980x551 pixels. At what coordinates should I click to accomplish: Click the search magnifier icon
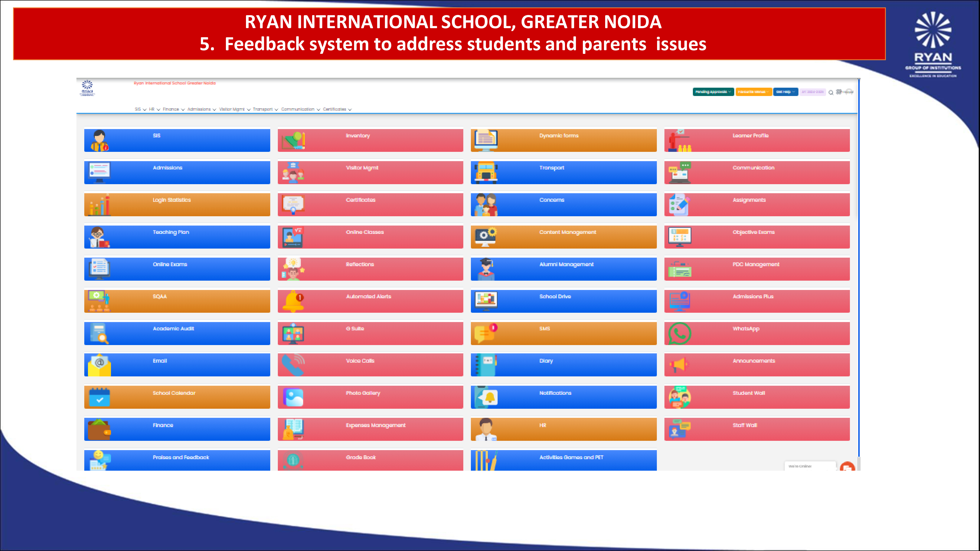[x=831, y=92]
